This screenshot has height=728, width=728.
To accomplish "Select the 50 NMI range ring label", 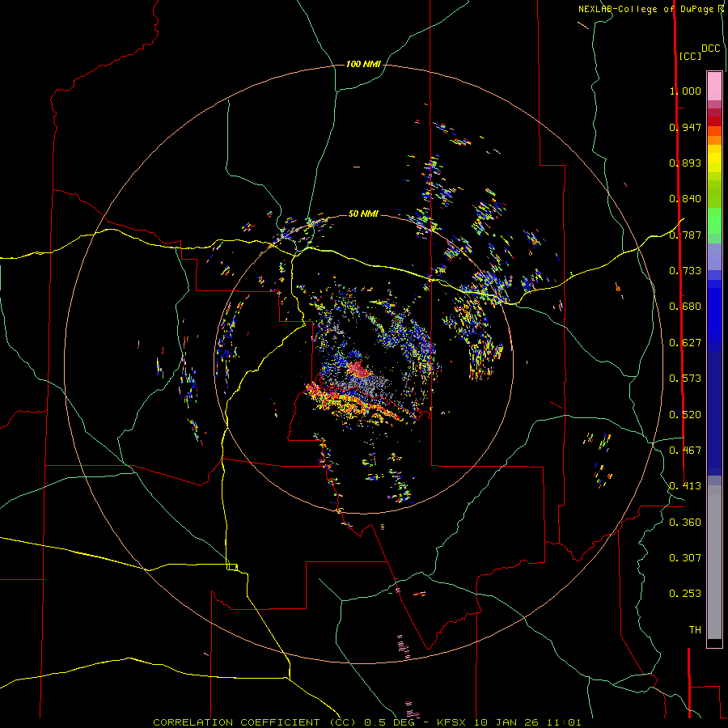I will [363, 214].
